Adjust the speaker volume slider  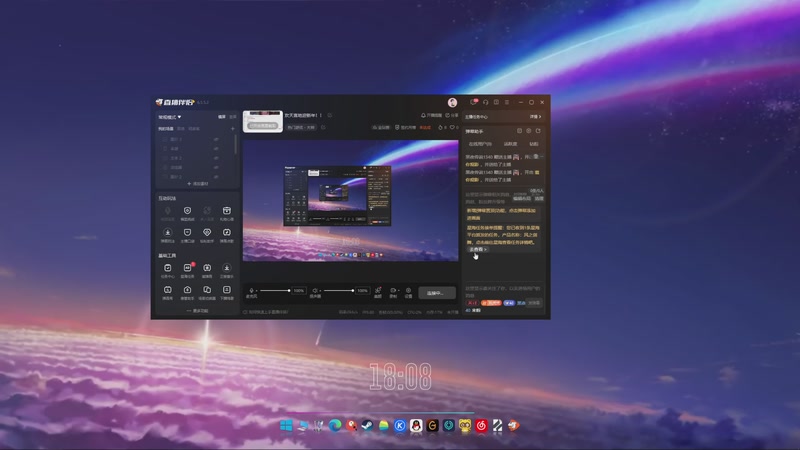(x=339, y=291)
